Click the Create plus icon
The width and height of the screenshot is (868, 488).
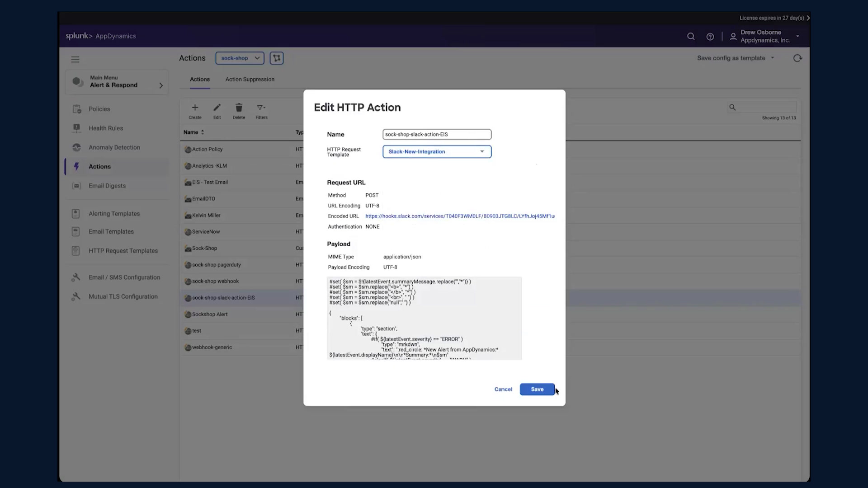click(x=195, y=108)
